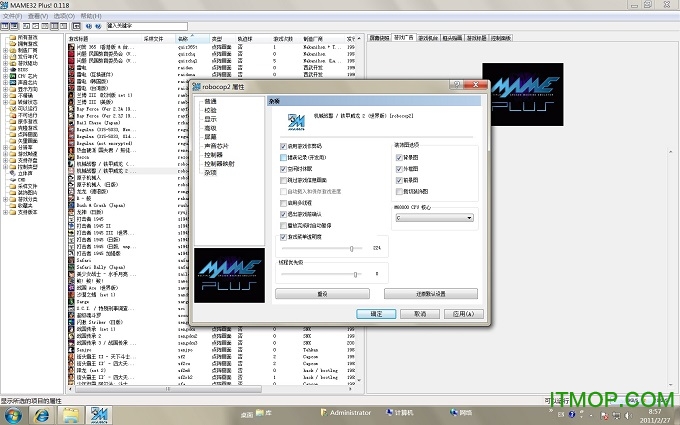Screen dimensions: 680x425
Task: Open Windows Explorer from the taskbar
Action: click(70, 415)
